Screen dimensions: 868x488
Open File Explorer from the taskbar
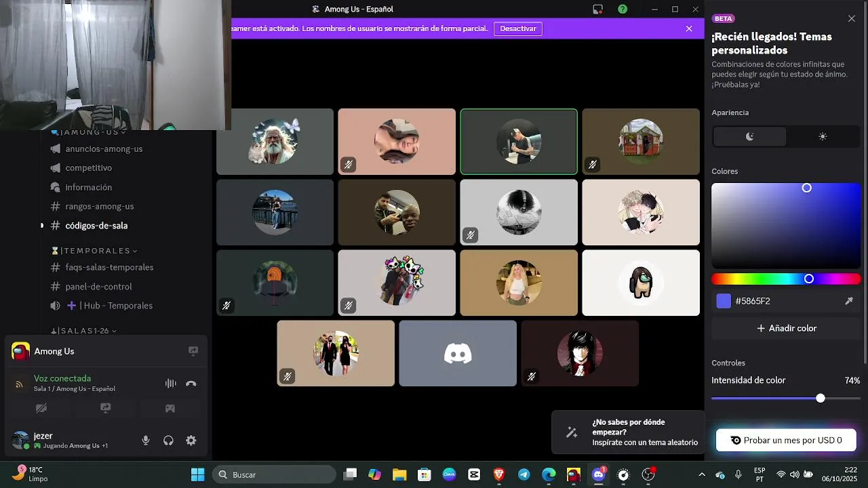pyautogui.click(x=399, y=474)
